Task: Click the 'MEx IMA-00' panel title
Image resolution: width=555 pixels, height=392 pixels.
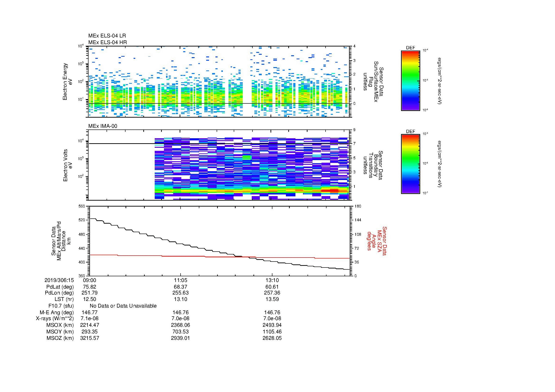Action: click(103, 126)
